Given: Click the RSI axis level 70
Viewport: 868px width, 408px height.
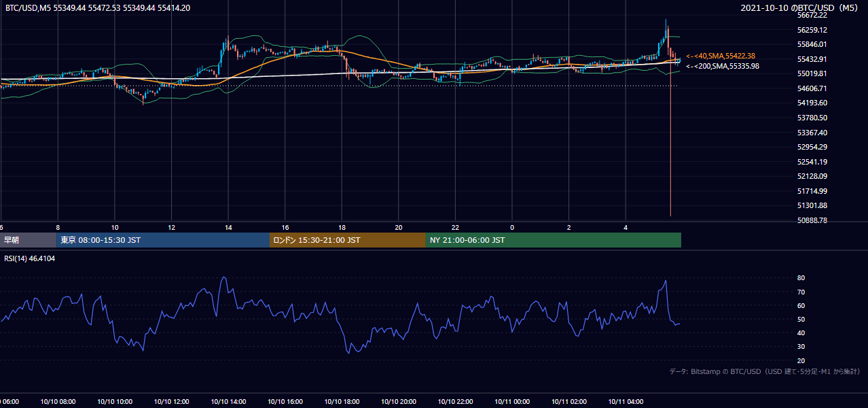Looking at the screenshot, I should (801, 292).
